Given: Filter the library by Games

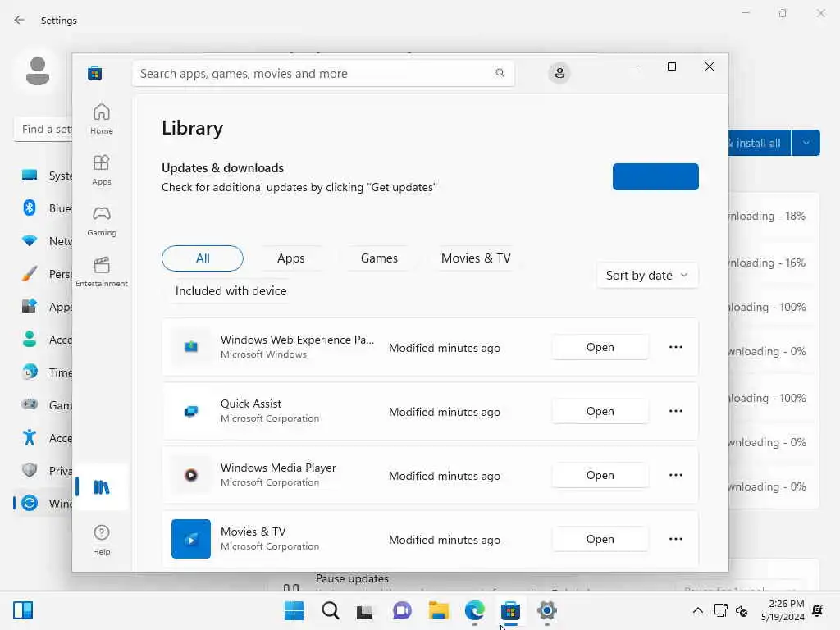Looking at the screenshot, I should click(379, 258).
